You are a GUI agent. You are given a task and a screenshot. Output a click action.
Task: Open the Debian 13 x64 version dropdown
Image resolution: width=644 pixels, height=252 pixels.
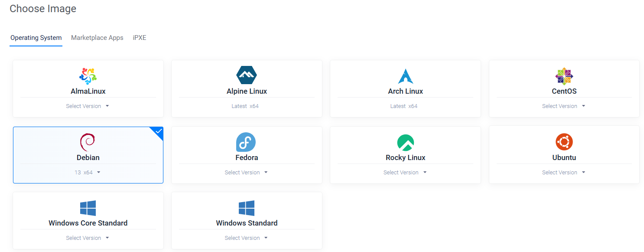pyautogui.click(x=88, y=172)
